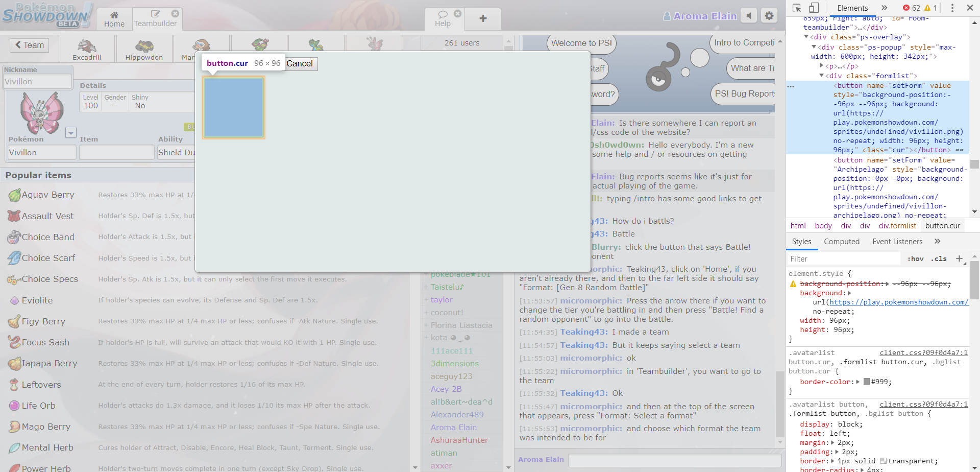Switch to the Styles tab

[x=801, y=242]
